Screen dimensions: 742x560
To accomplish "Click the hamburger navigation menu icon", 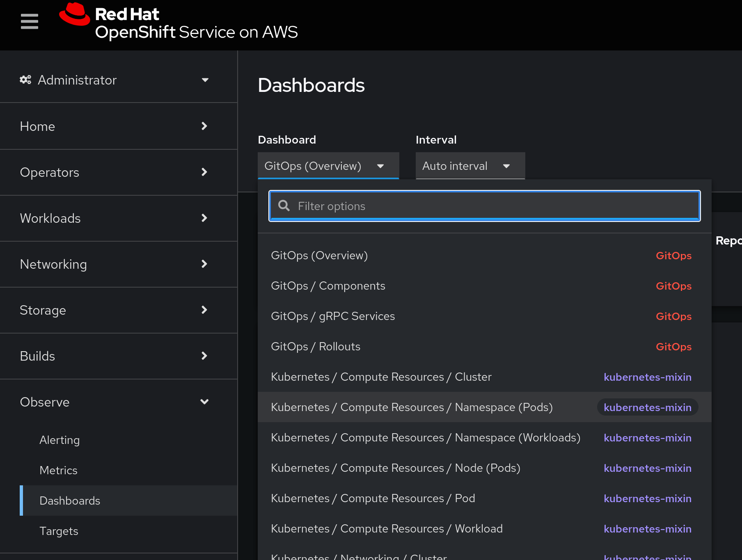I will click(x=30, y=21).
